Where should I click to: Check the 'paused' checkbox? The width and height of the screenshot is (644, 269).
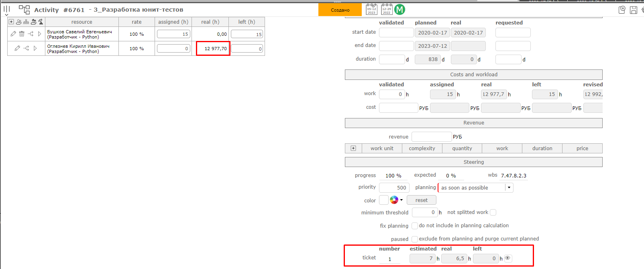point(415,239)
